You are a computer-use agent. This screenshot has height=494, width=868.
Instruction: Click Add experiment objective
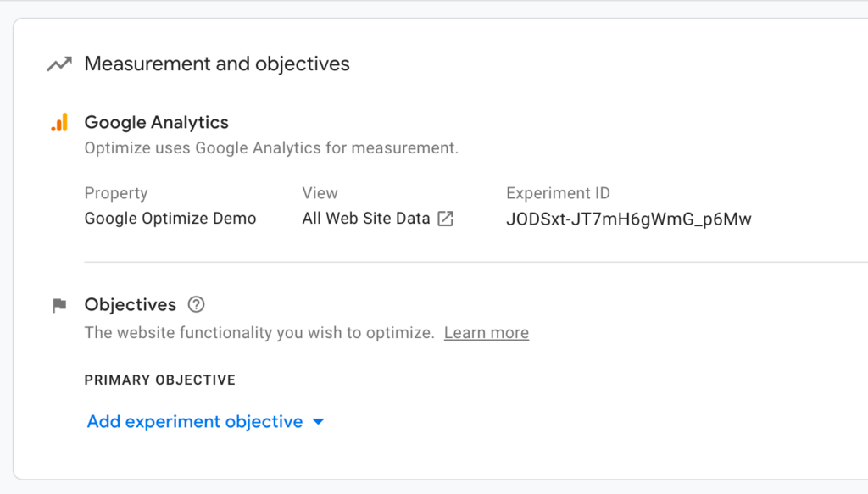(195, 422)
